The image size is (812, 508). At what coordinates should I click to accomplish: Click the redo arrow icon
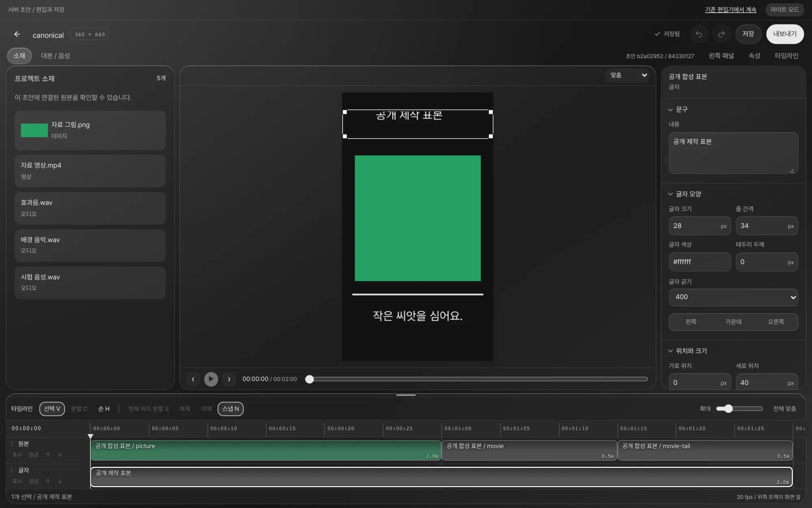[721, 34]
